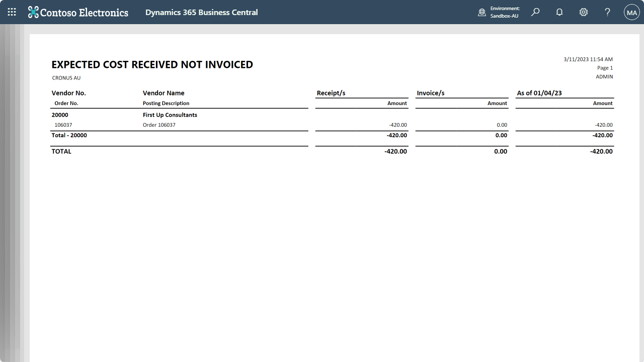
Task: Click grand TOTAL invoice amount 0.00
Action: point(501,151)
